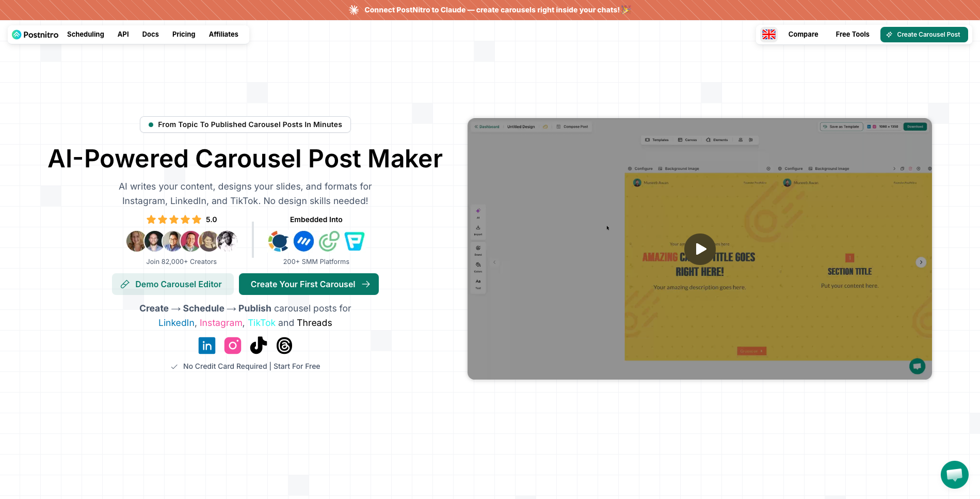The height and width of the screenshot is (499, 980).
Task: Open the UK flag language selector
Action: (769, 34)
